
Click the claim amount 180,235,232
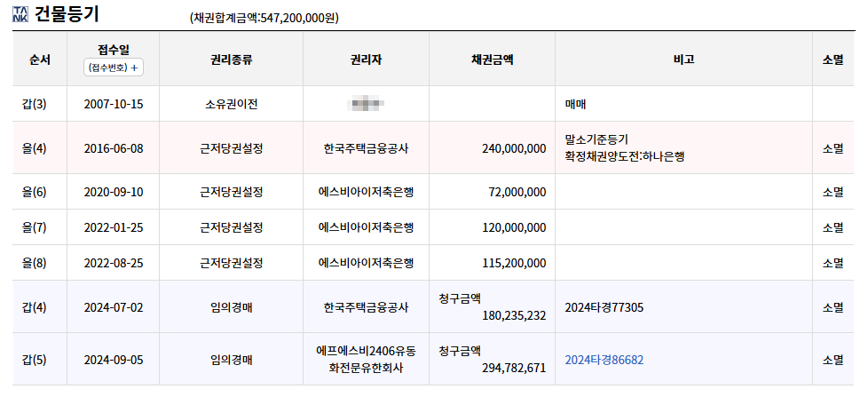(514, 316)
